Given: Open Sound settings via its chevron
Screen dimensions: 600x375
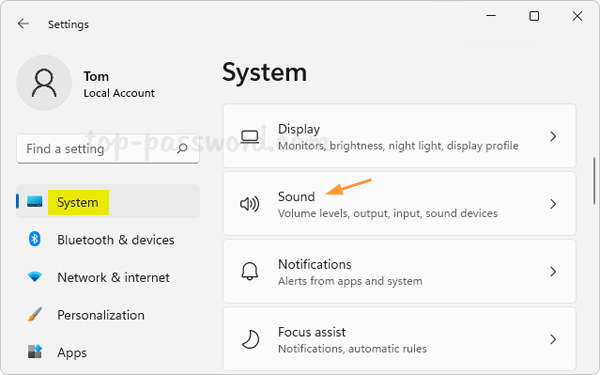Looking at the screenshot, I should [x=553, y=204].
